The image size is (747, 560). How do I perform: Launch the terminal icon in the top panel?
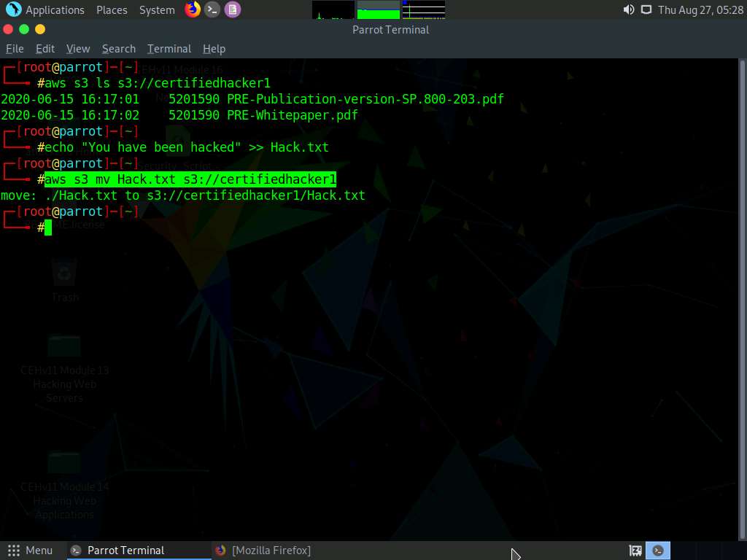click(212, 9)
